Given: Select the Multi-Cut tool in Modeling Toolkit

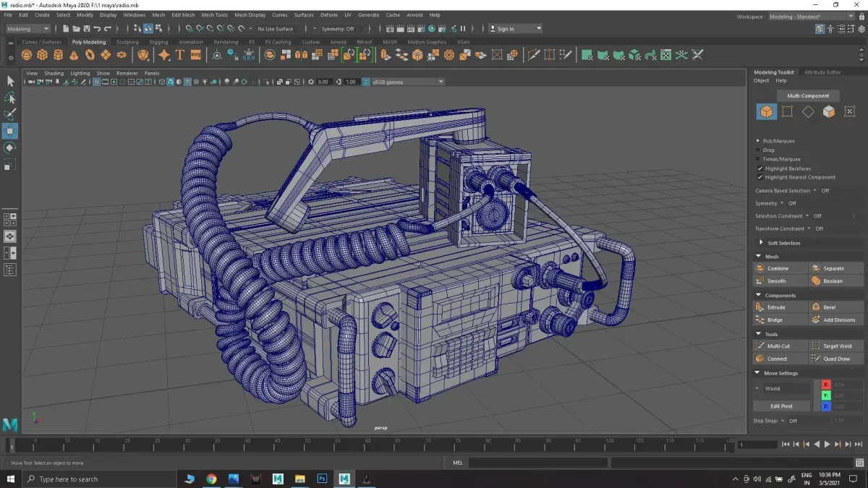Looking at the screenshot, I should (778, 346).
